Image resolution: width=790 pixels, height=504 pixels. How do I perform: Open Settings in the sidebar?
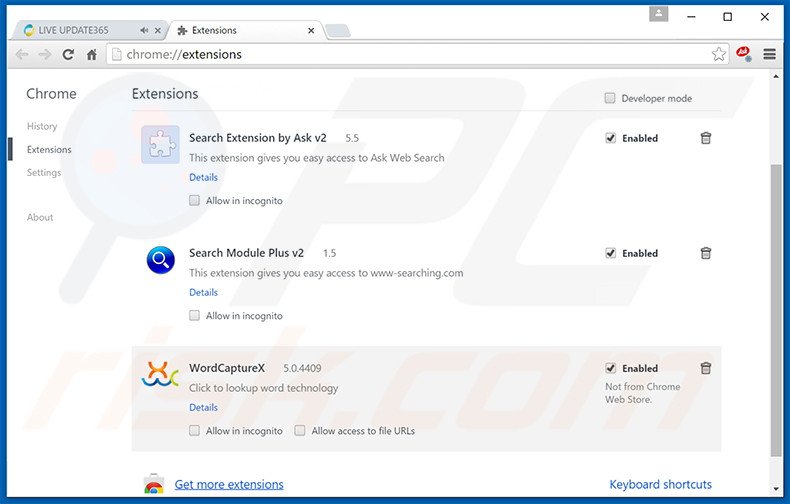[44, 172]
